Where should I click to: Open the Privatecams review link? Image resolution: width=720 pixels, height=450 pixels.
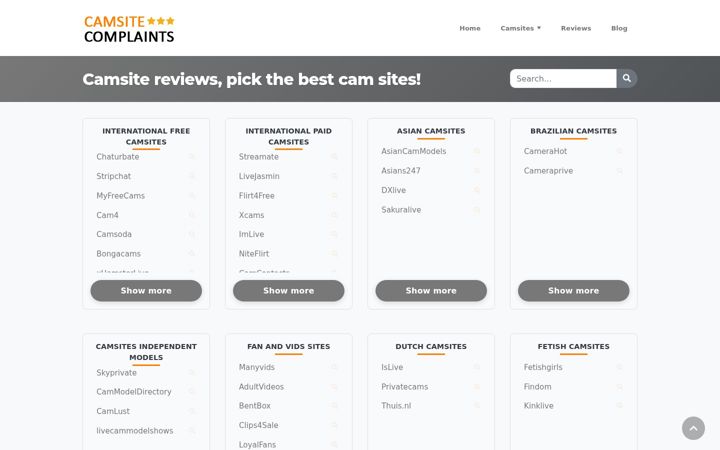point(404,387)
